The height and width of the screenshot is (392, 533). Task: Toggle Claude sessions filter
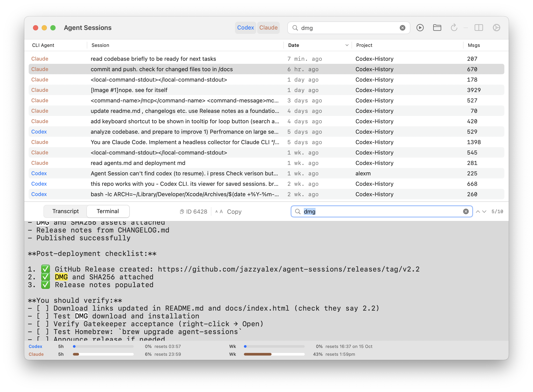pos(268,28)
